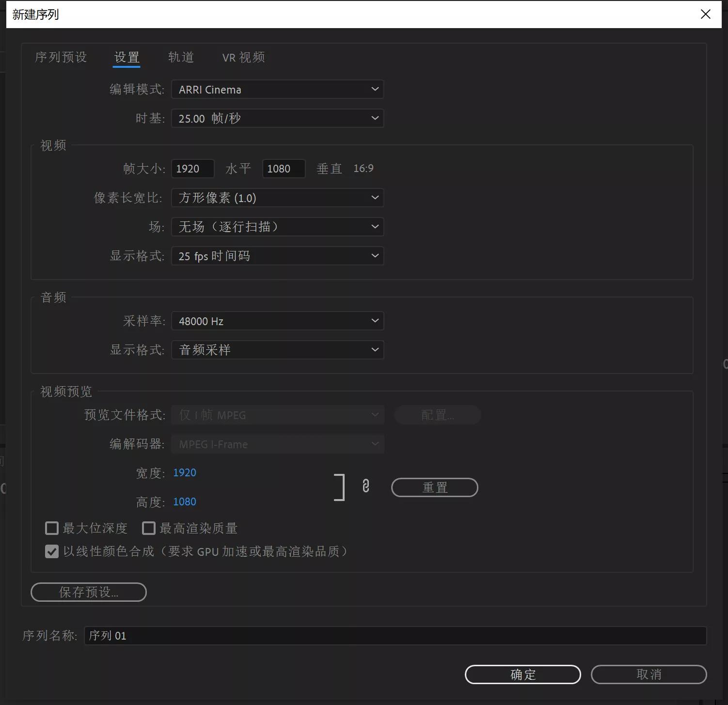展开像素长宽比下拉菜单
The image size is (728, 705).
click(x=277, y=198)
